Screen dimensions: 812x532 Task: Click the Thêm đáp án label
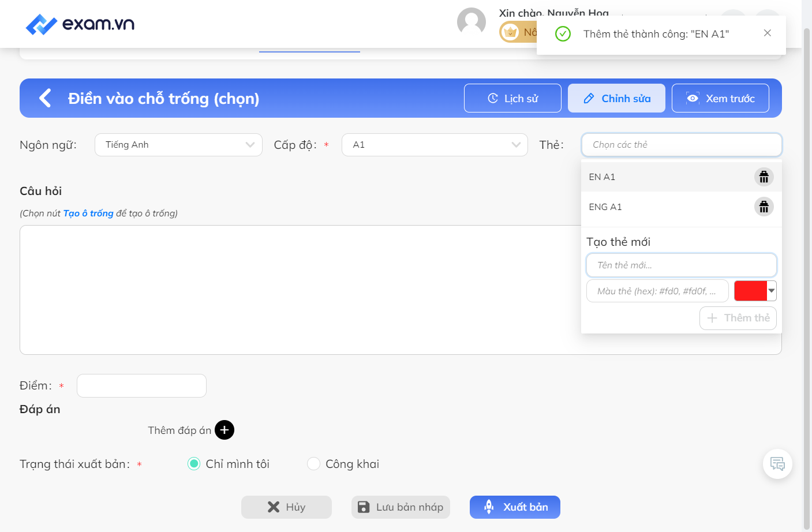coord(179,430)
